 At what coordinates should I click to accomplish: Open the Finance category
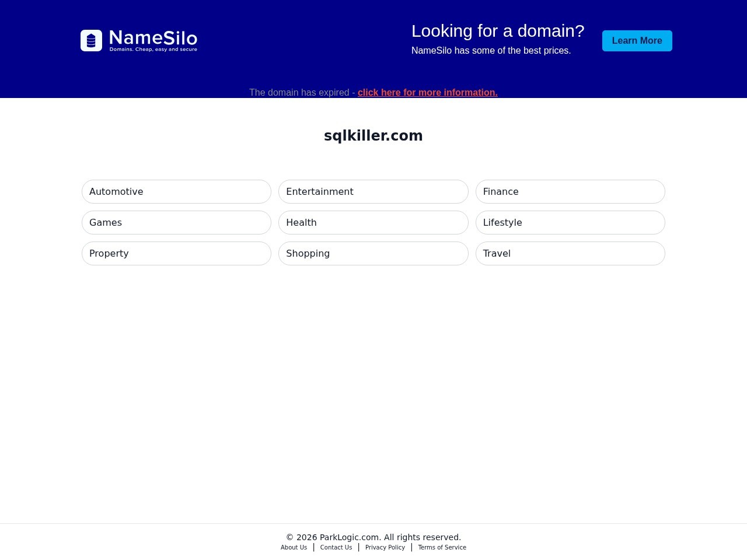click(570, 191)
